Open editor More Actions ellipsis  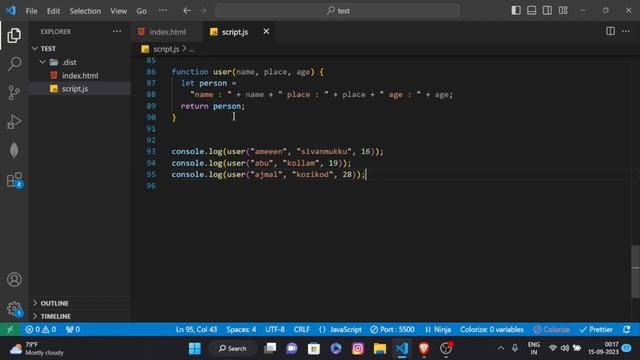[626, 31]
